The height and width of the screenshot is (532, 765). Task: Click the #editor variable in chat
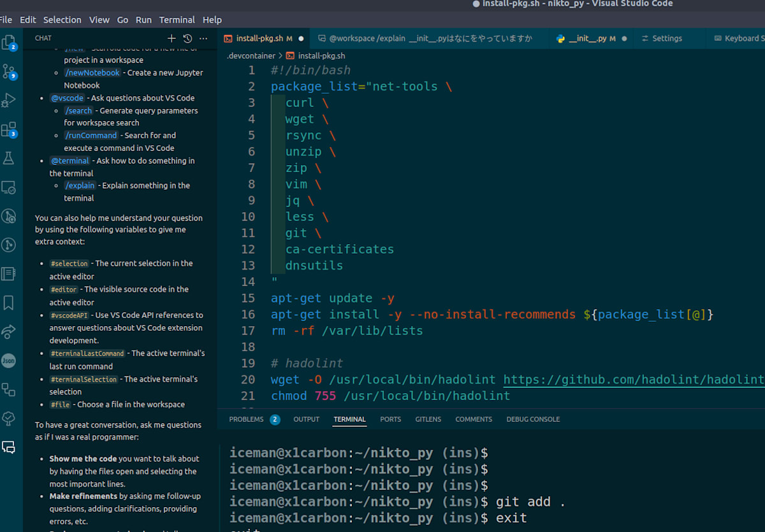(x=64, y=289)
